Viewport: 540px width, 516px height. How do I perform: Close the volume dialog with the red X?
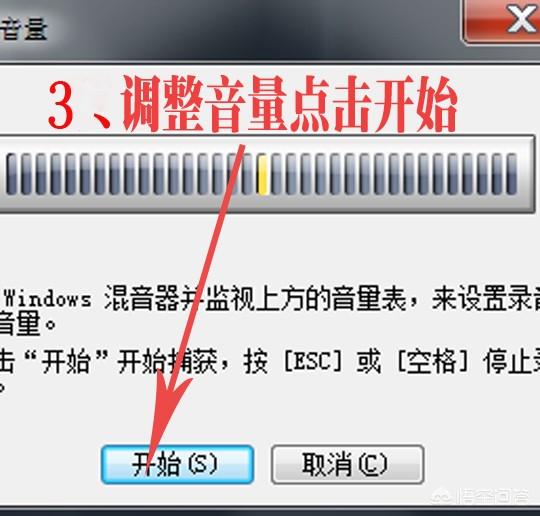[503, 21]
